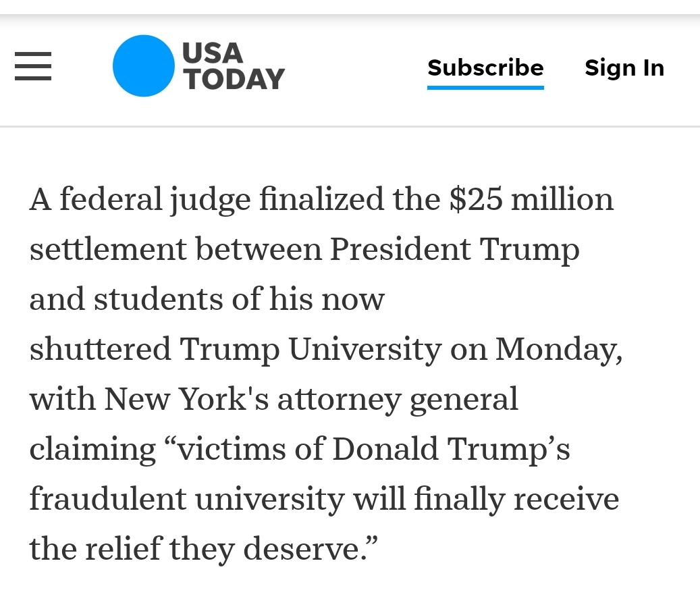Click "victims of Donald Trump's" quote text

pos(373,449)
